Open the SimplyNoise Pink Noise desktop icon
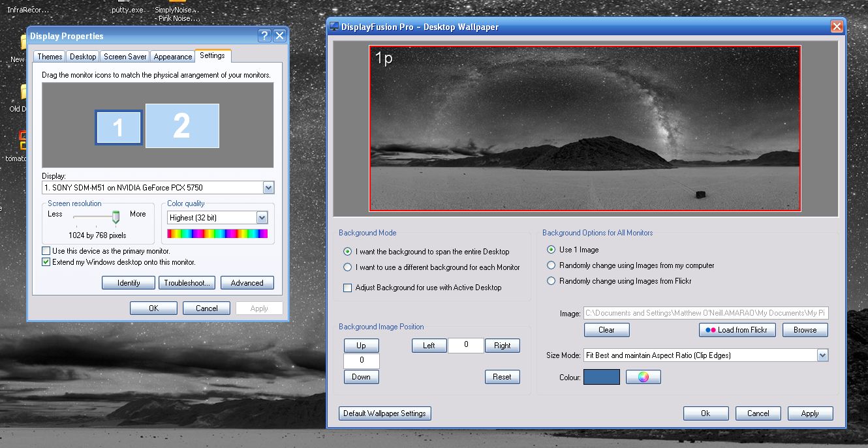The height and width of the screenshot is (448, 868). point(176,12)
